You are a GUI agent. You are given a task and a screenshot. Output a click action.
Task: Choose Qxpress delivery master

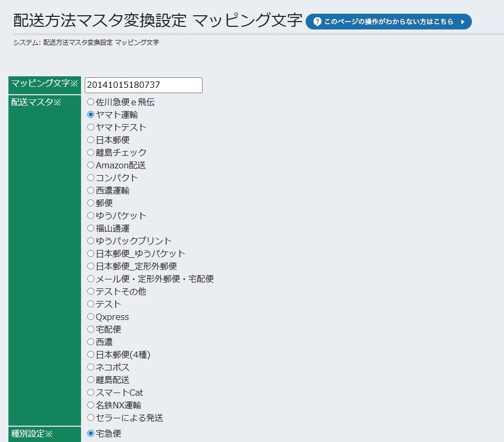[90, 317]
